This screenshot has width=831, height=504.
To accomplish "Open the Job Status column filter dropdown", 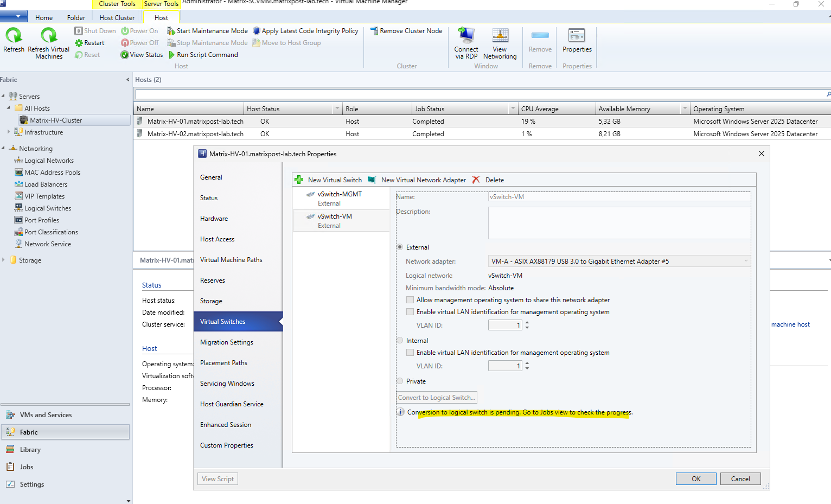I will pyautogui.click(x=513, y=109).
